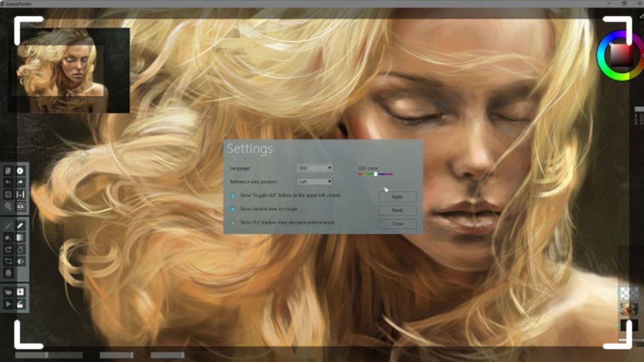Image resolution: width=644 pixels, height=362 pixels.
Task: Disable Show second view on image
Action: click(232, 209)
